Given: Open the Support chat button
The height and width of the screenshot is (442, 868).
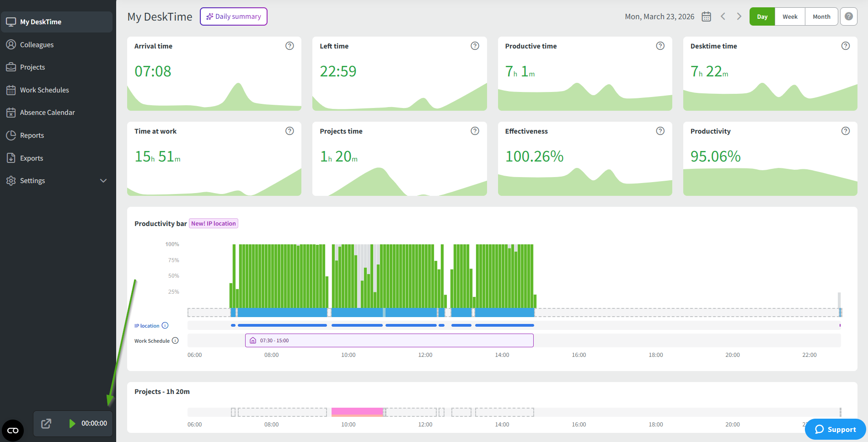Looking at the screenshot, I should point(835,429).
